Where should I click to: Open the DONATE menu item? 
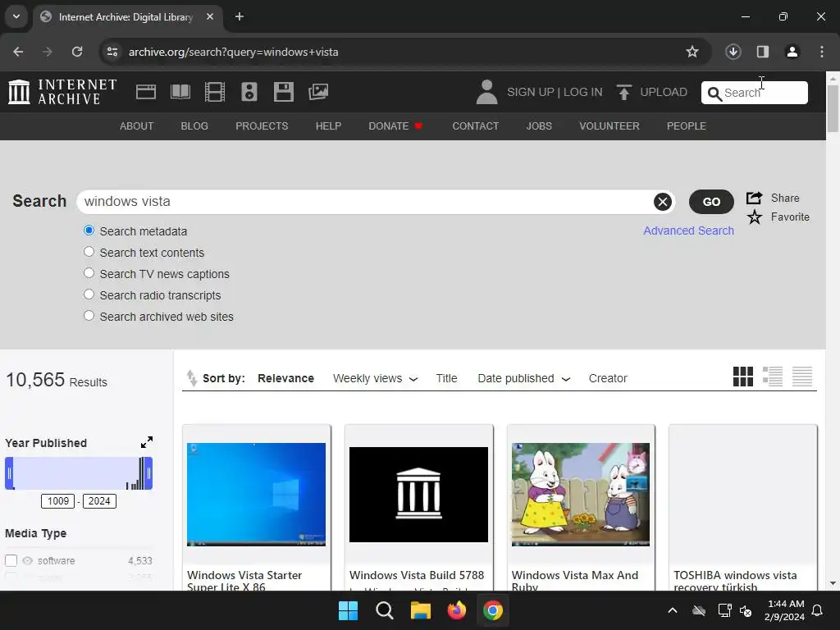click(x=396, y=126)
